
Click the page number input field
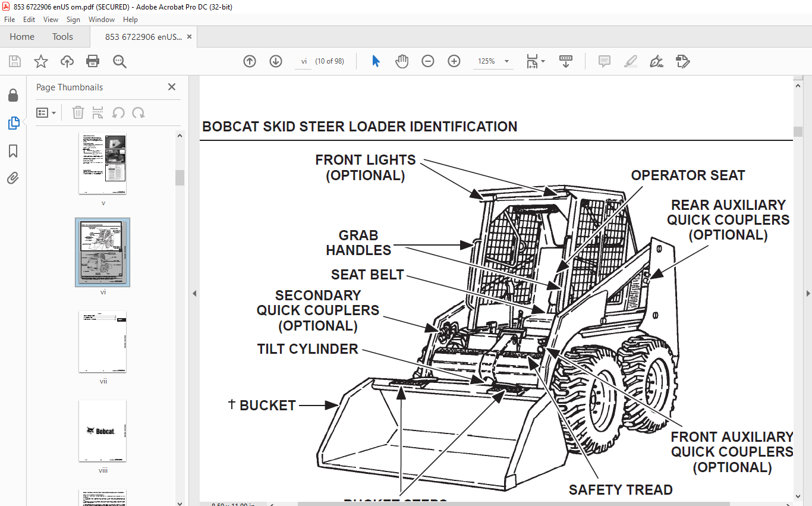tap(304, 61)
